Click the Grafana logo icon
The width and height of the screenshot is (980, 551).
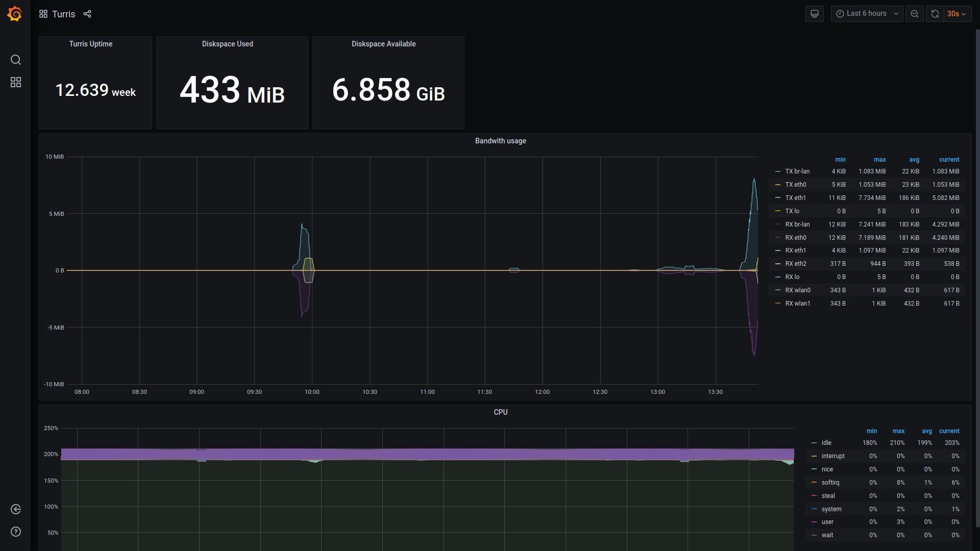click(15, 14)
